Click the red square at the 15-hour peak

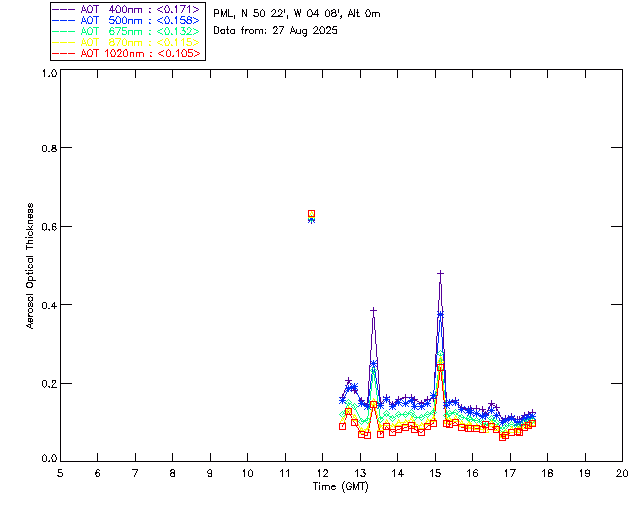tap(440, 367)
